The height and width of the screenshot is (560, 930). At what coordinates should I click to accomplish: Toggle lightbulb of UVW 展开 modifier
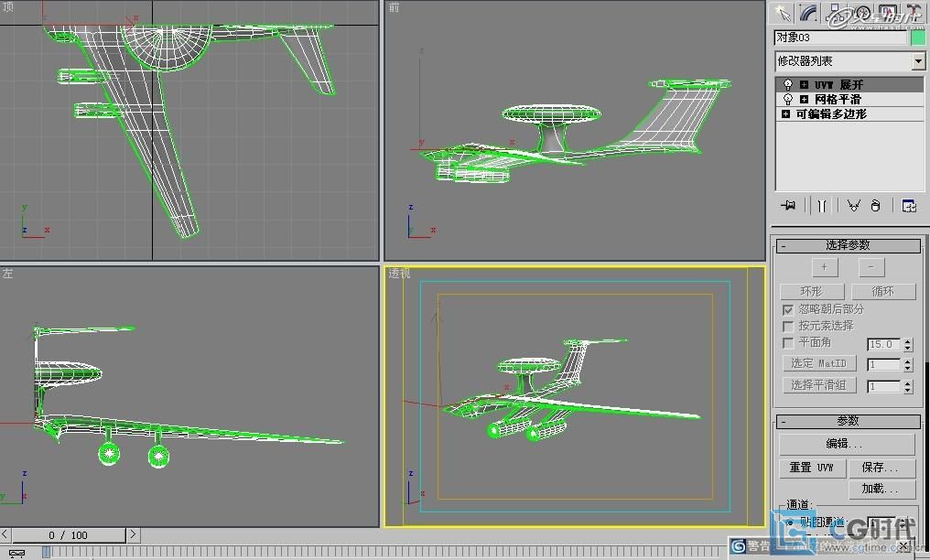(x=787, y=85)
